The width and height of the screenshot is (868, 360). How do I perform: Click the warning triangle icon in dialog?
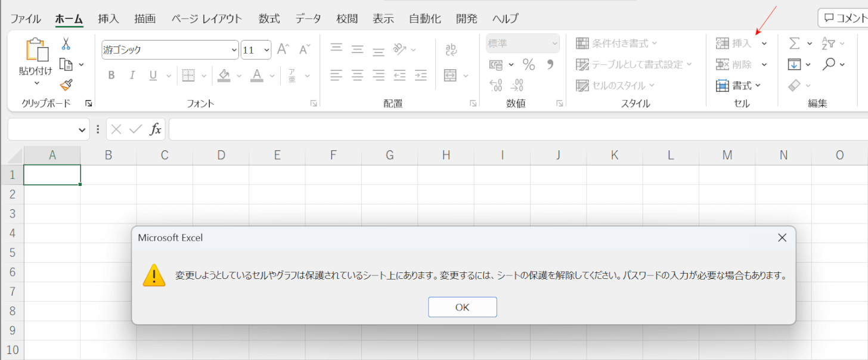(x=154, y=275)
